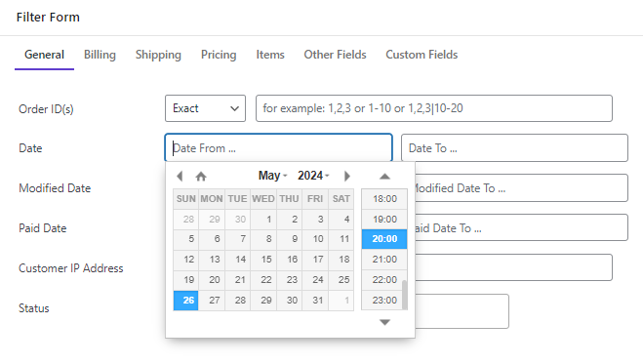Open the 2024 year dropdown
Viewport: 643px width, 364px height.
click(x=313, y=176)
